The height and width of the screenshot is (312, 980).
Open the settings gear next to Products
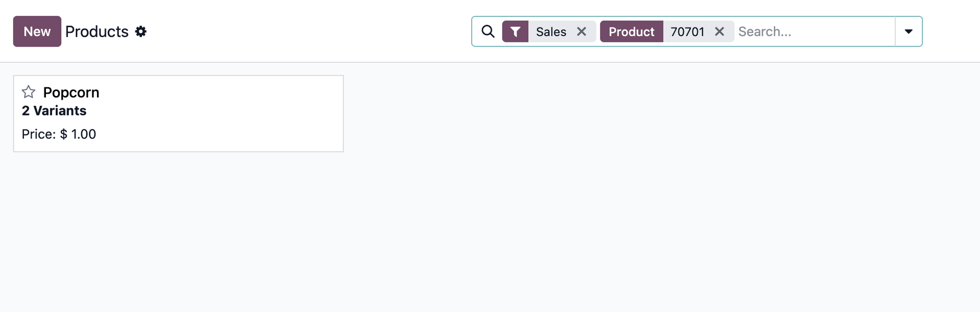click(x=141, y=32)
